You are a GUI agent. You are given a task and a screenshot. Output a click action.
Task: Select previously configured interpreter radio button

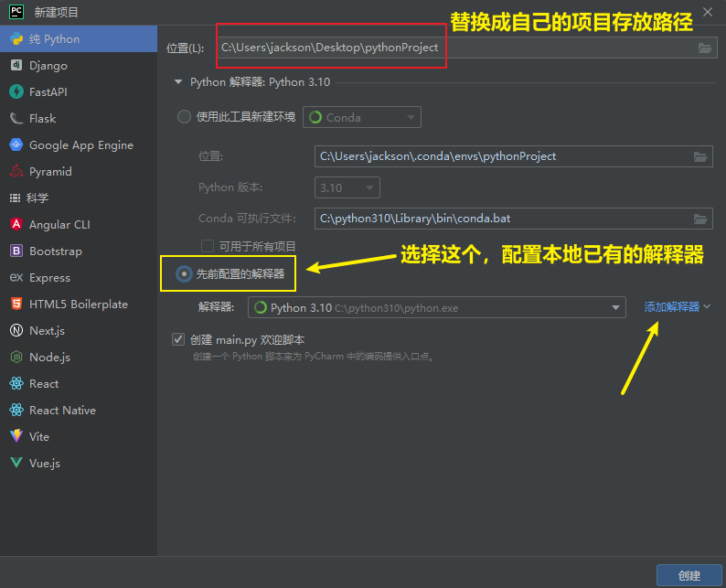tap(185, 273)
